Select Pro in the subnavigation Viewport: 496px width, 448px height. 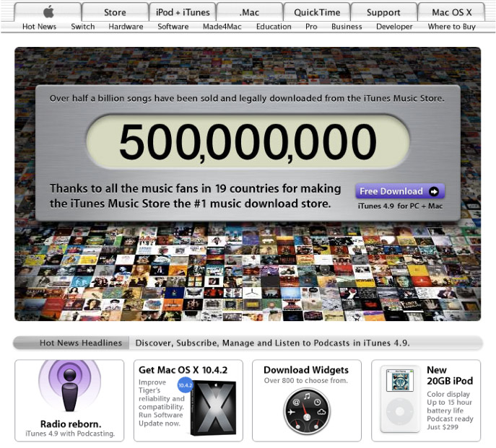click(311, 27)
